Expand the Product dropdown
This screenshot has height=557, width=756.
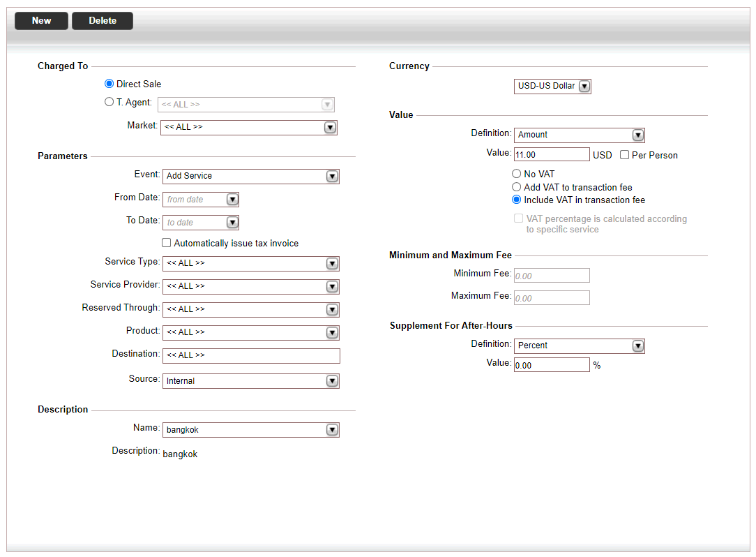click(x=332, y=332)
